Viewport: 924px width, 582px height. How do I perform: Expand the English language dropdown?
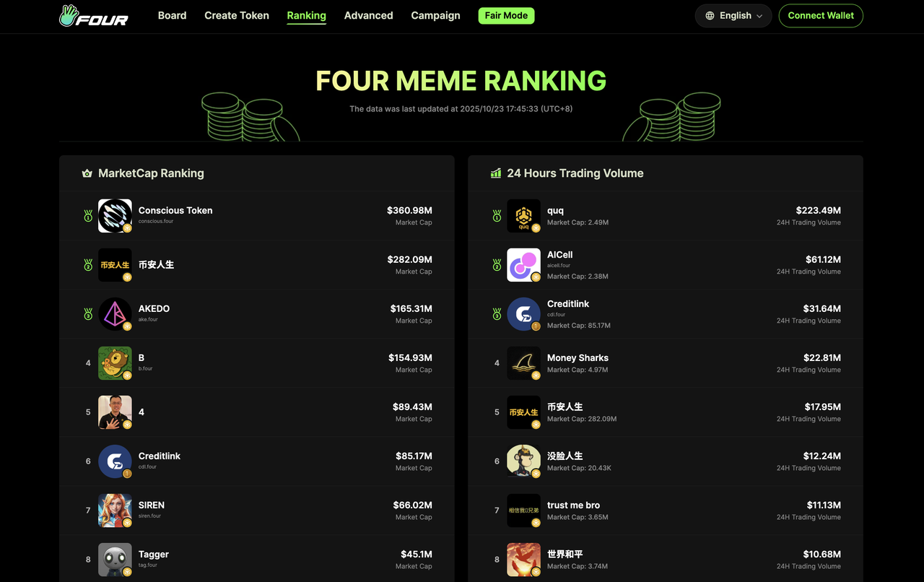(733, 16)
